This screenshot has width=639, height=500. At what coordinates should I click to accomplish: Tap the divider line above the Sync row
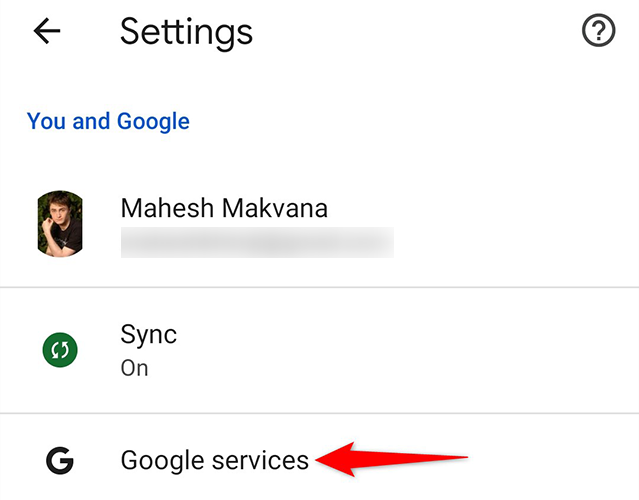(x=319, y=288)
